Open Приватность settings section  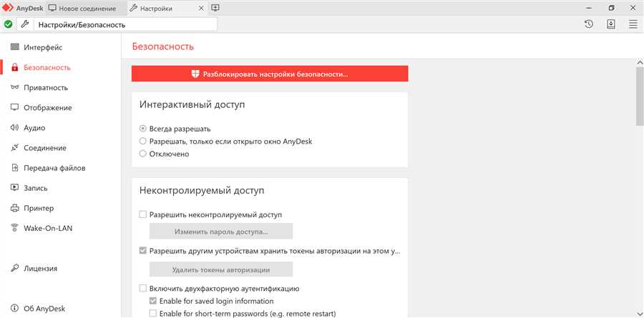(46, 87)
